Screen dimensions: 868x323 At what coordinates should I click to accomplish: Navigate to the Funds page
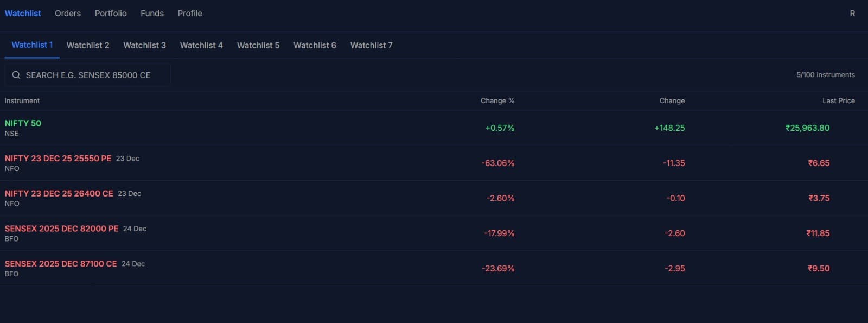click(x=151, y=13)
